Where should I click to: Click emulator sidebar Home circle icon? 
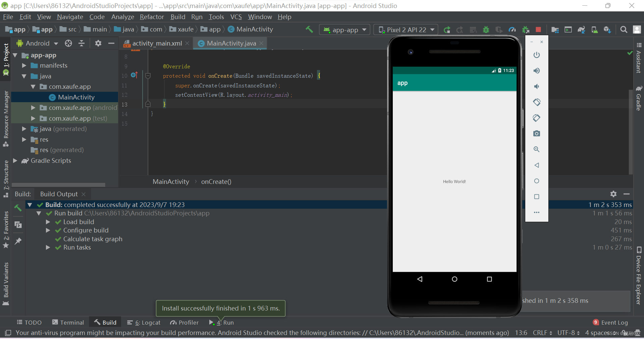[537, 181]
